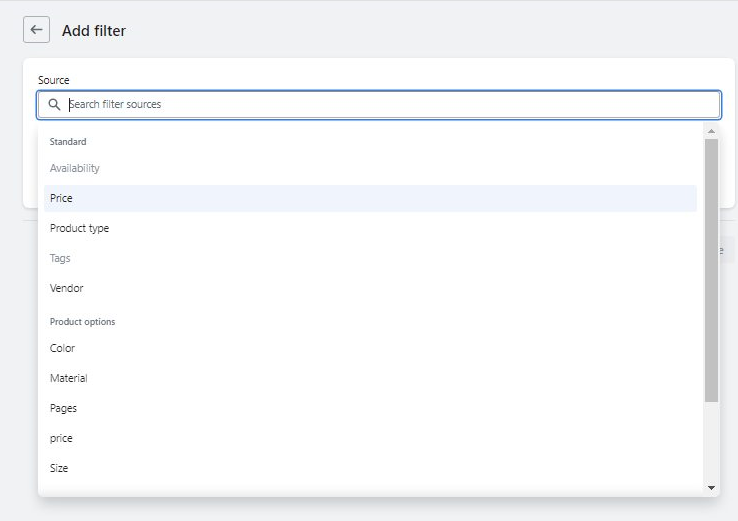
Task: Click the magnifying glass search icon
Action: 54,104
